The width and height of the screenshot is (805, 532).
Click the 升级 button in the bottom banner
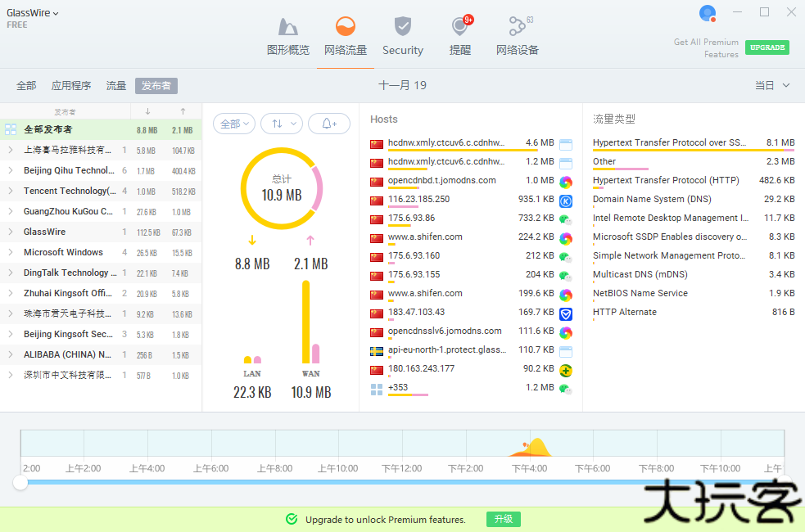point(504,519)
